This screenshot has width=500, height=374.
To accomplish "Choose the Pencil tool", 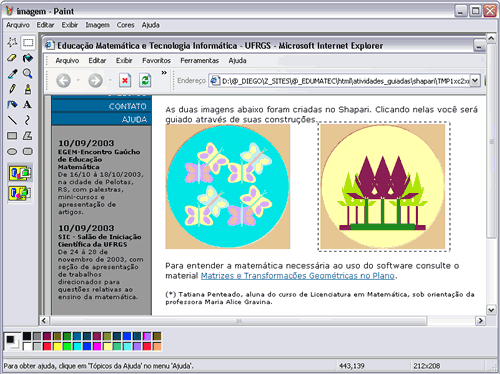I will 12,89.
